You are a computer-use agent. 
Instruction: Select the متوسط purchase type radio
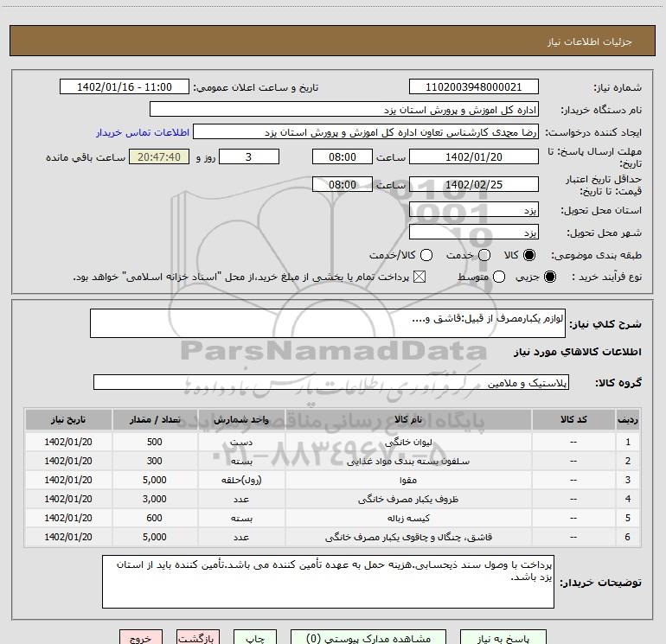tap(499, 277)
